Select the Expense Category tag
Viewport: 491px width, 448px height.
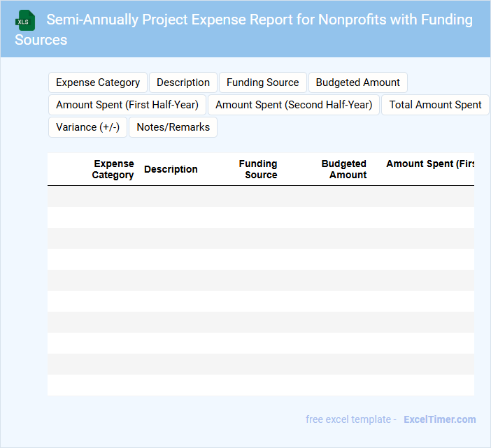98,82
